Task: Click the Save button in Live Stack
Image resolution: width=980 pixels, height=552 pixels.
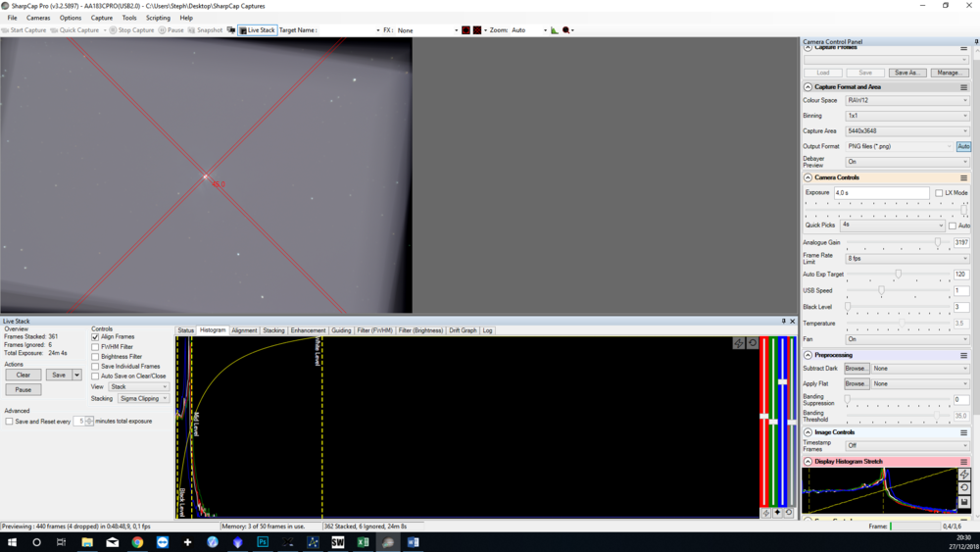Action: pos(59,375)
